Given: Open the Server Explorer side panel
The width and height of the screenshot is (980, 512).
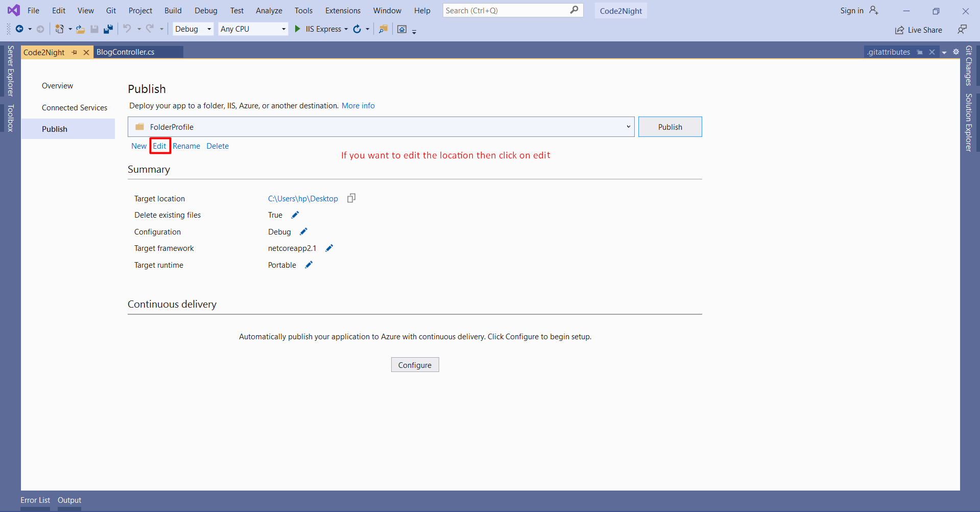Looking at the screenshot, I should tap(10, 71).
